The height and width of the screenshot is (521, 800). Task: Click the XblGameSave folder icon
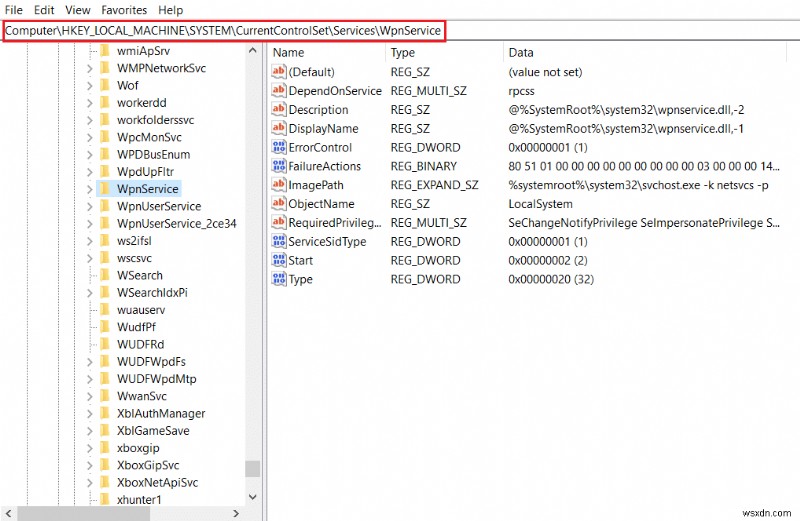click(105, 431)
